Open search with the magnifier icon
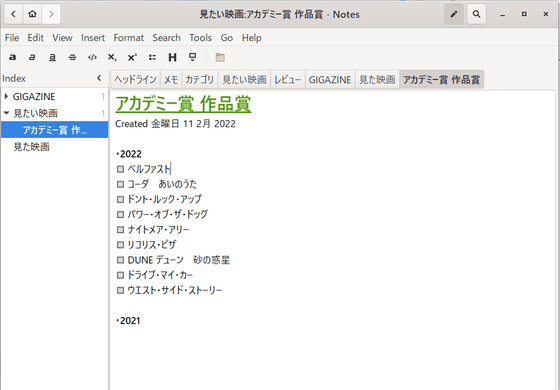This screenshot has height=390, width=560. [x=476, y=14]
